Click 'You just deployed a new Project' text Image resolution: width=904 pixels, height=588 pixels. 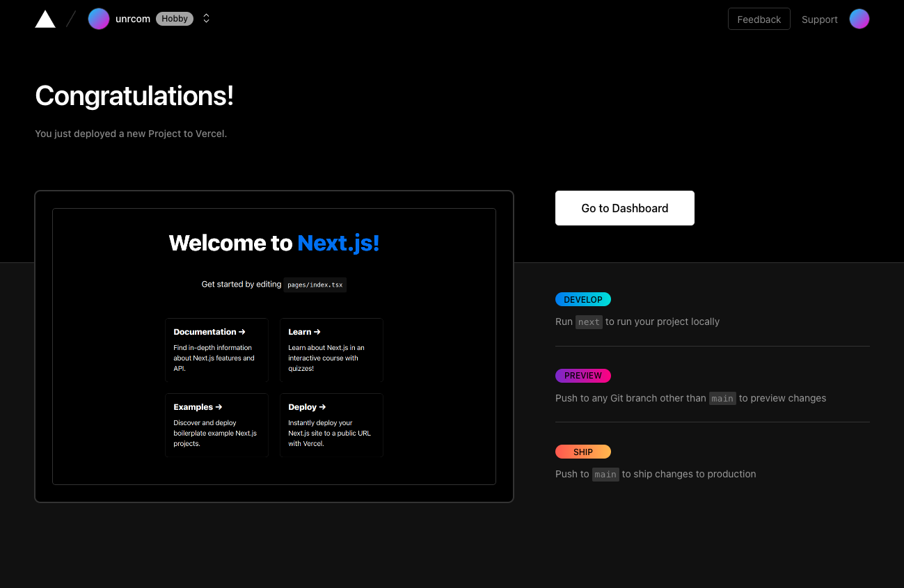pos(131,134)
